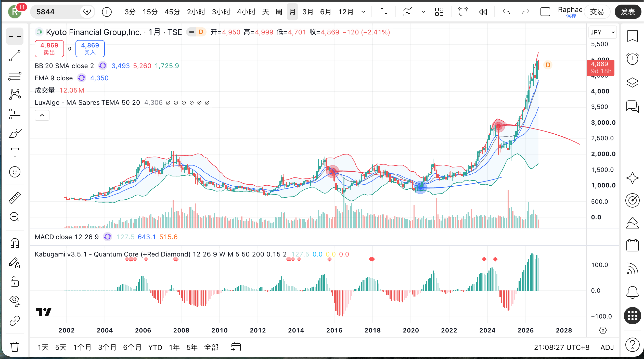644x359 pixels.
Task: Select the 15分 timeframe
Action: point(150,12)
